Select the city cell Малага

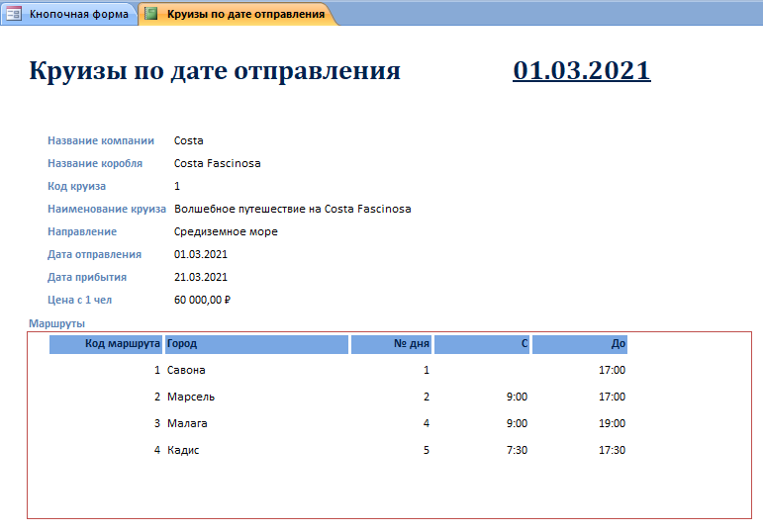[x=187, y=423]
